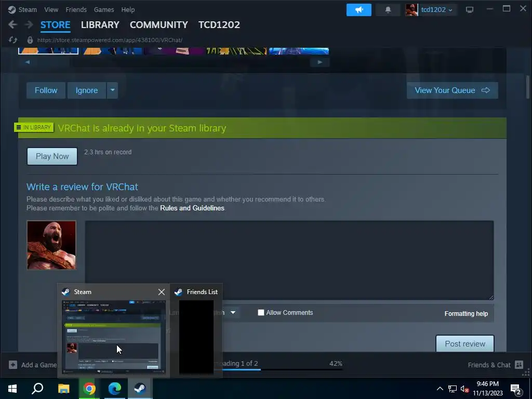
Task: Click the Post review button
Action: (x=465, y=344)
